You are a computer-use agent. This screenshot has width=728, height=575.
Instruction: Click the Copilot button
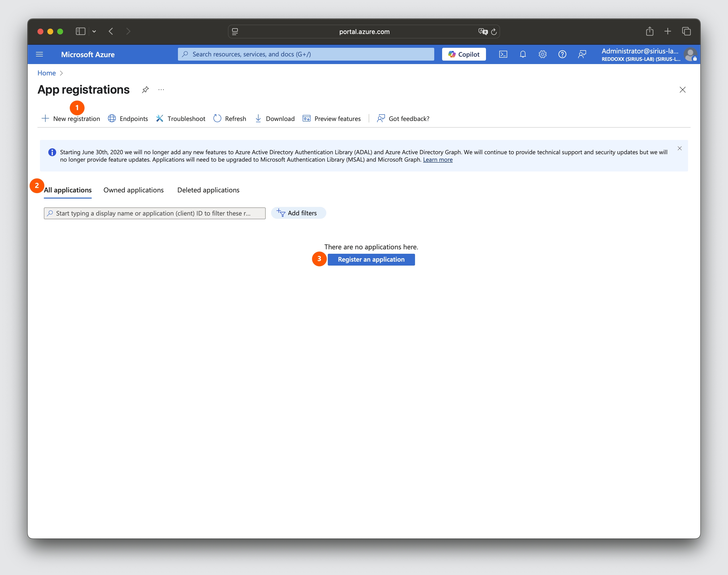click(464, 54)
